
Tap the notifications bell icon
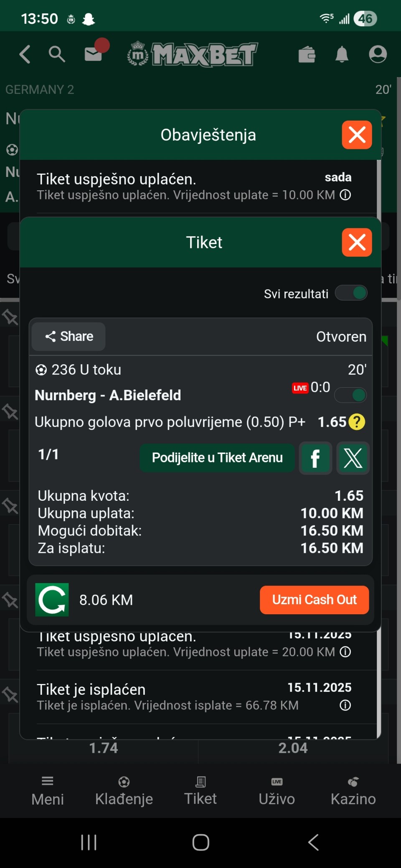(x=342, y=54)
